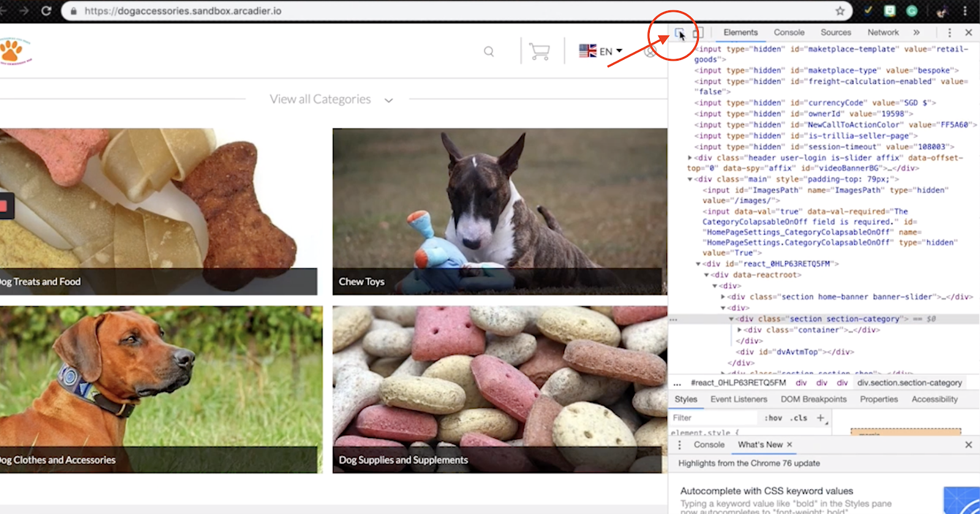This screenshot has width=980, height=514.
Task: Open the Console tab in the top DevTools bar
Action: point(789,32)
